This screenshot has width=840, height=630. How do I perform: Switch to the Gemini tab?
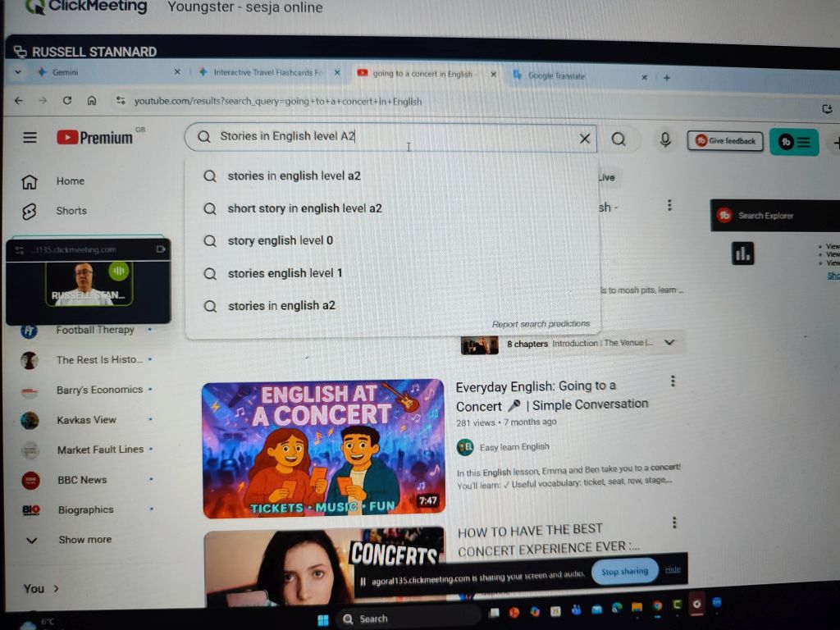click(x=66, y=73)
